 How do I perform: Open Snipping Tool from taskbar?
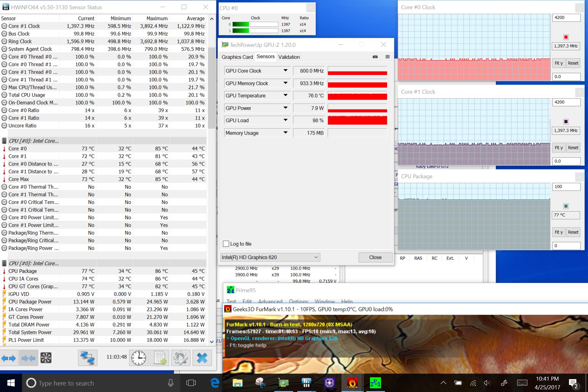click(260, 383)
